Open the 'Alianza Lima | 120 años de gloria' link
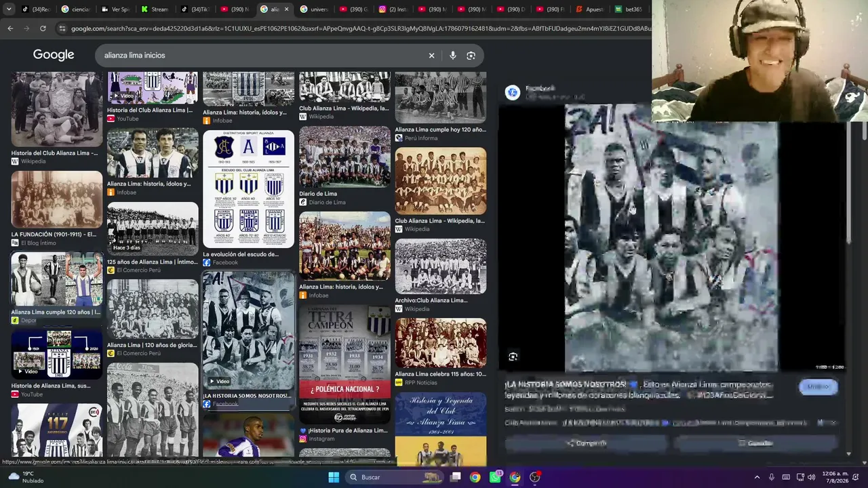This screenshot has height=488, width=868. tap(153, 345)
